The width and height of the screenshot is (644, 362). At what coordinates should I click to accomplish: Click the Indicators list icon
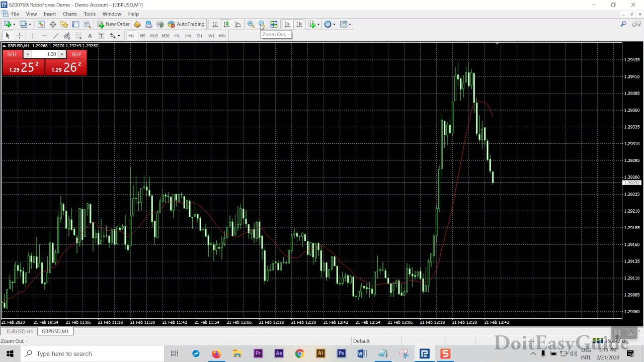[x=312, y=24]
